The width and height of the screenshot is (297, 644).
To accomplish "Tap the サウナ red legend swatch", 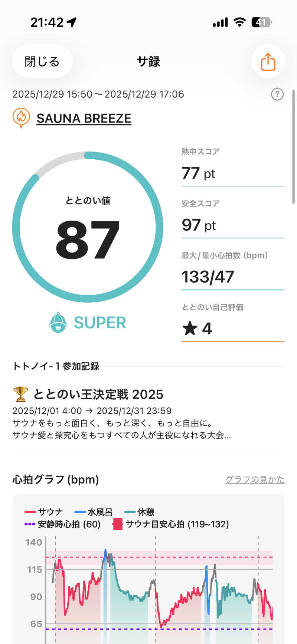I will coord(30,512).
